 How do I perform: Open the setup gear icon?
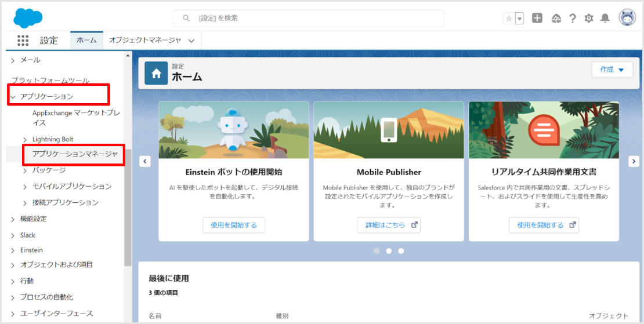[x=589, y=19]
